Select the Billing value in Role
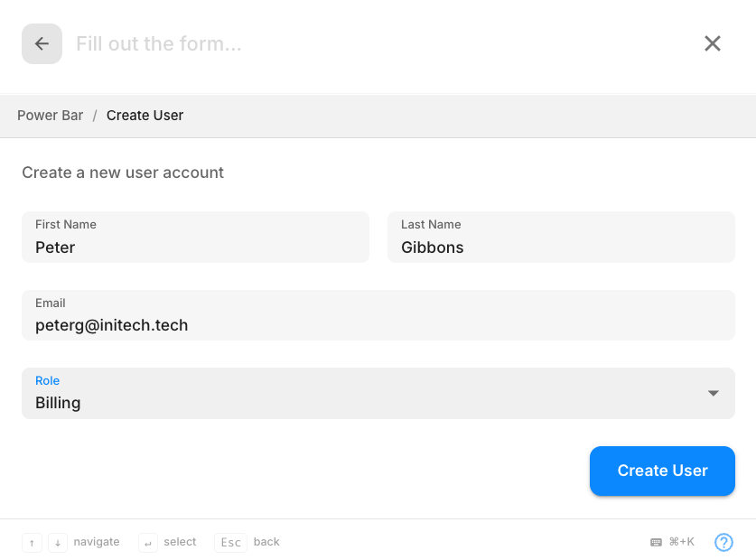Screen dimensions: 756x560 pyautogui.click(x=58, y=403)
